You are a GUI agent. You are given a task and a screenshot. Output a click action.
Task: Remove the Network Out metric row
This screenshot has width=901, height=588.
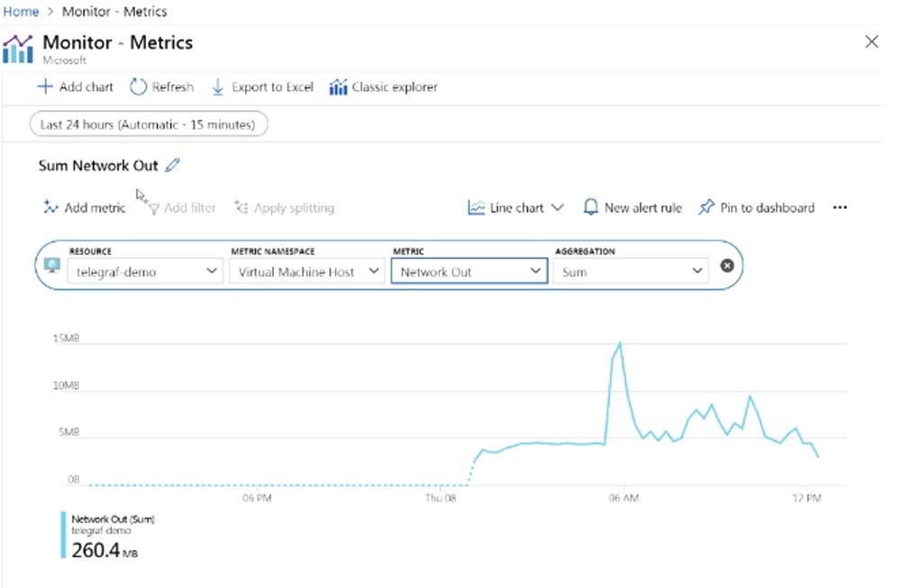pos(727,266)
